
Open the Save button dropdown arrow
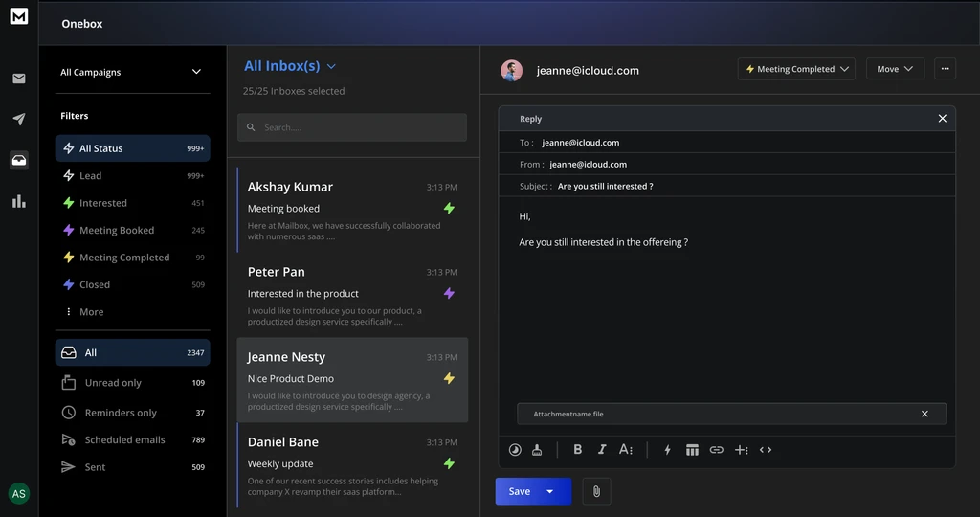pos(550,491)
